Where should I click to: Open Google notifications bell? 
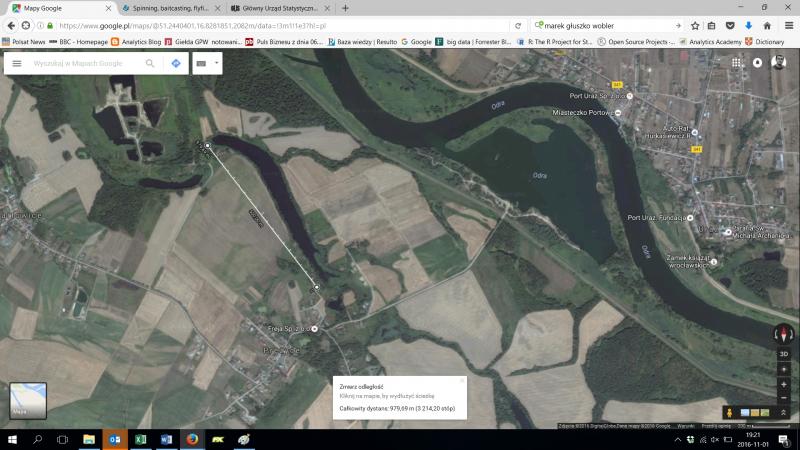pyautogui.click(x=757, y=62)
